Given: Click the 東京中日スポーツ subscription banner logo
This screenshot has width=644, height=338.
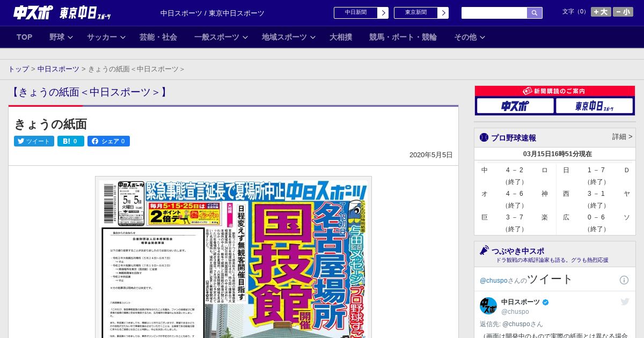Looking at the screenshot, I should point(594,106).
